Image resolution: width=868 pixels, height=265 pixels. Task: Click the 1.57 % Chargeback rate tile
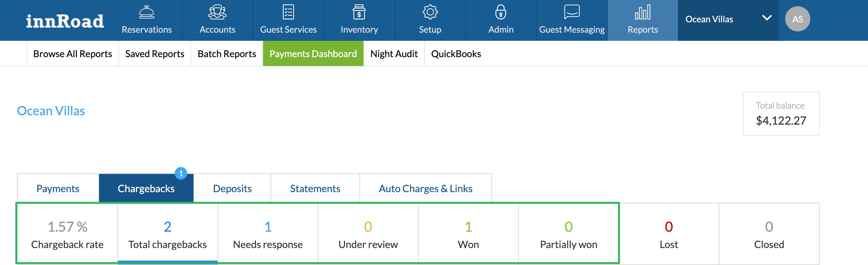67,234
